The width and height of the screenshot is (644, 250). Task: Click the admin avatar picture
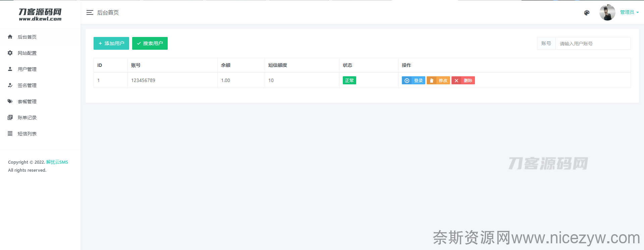coord(607,13)
